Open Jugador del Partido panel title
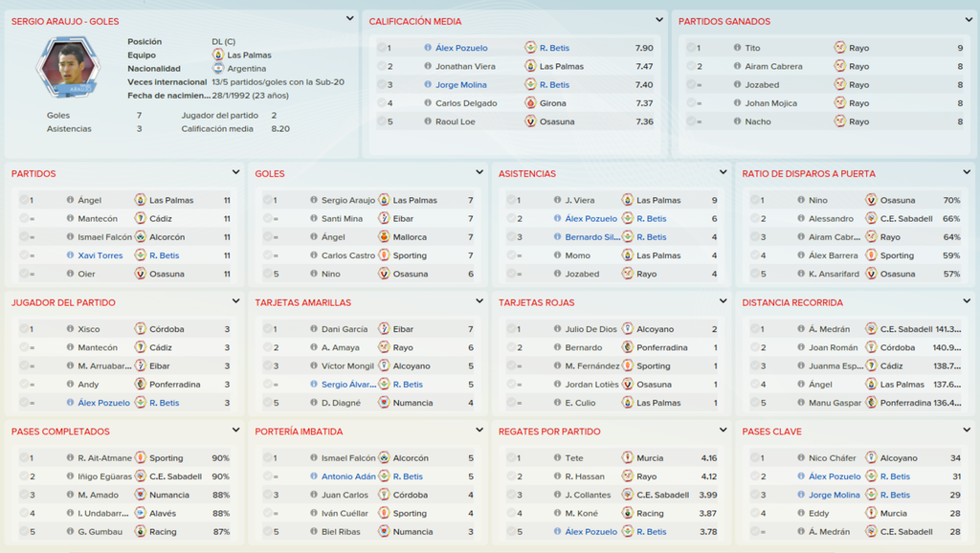 pos(63,302)
